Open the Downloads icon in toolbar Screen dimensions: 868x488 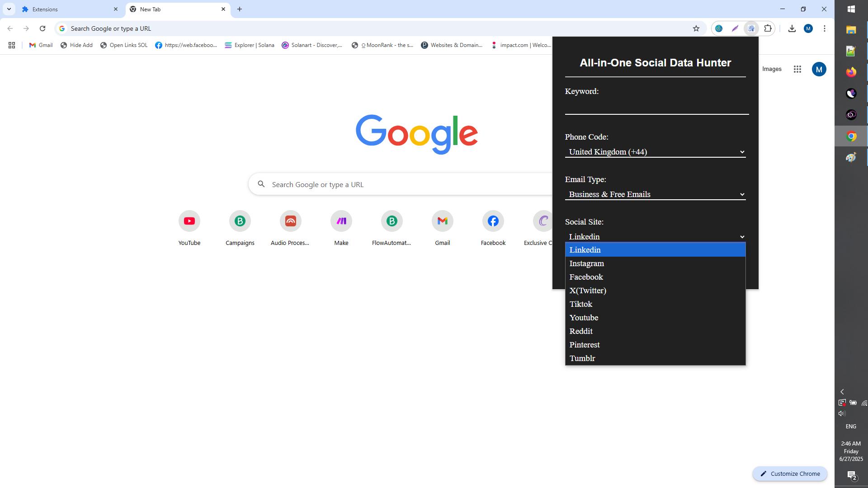(x=792, y=28)
